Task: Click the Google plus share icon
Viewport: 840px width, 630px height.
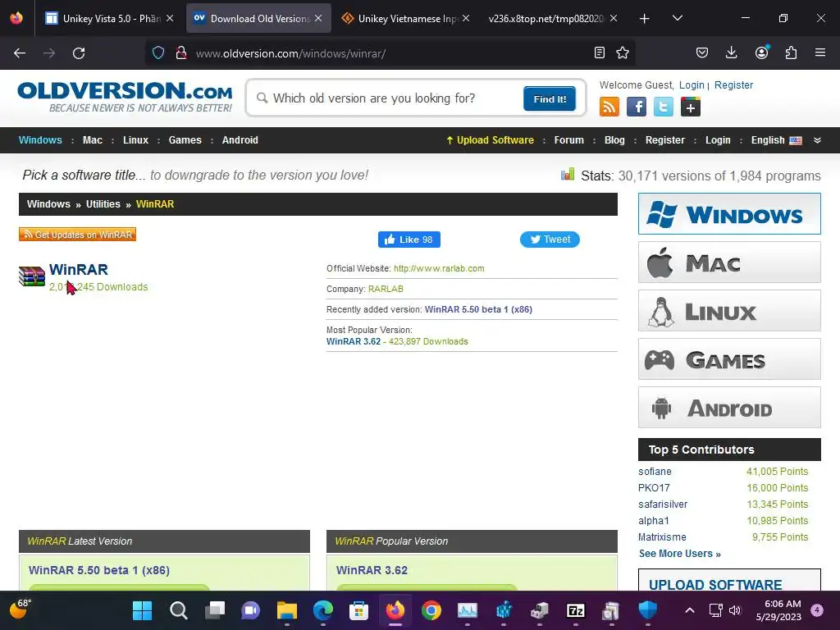Action: (x=691, y=107)
